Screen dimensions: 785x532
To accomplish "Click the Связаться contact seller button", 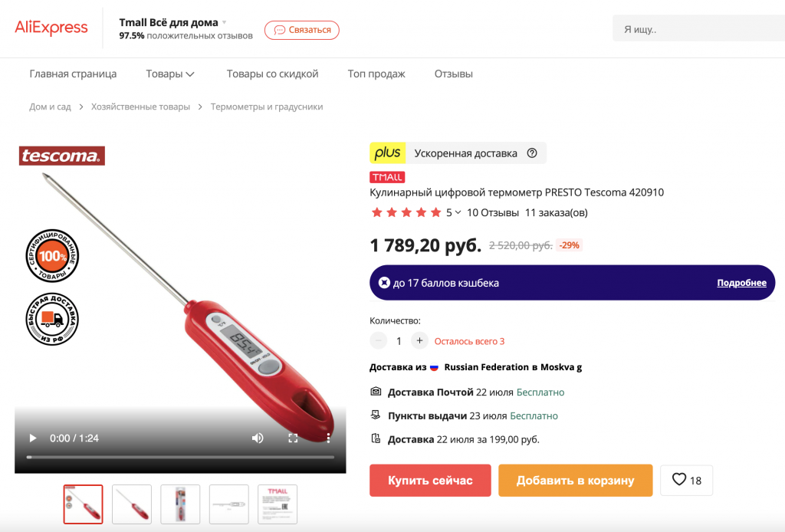I will (x=302, y=30).
